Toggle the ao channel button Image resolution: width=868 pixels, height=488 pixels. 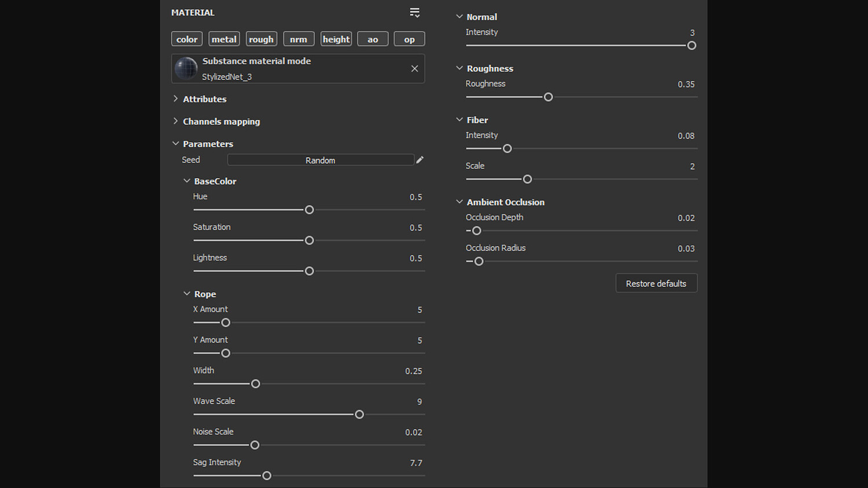tap(373, 39)
